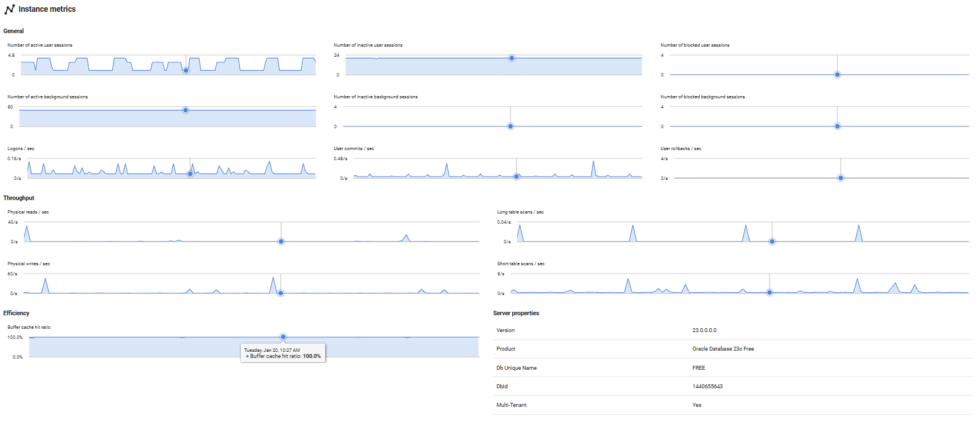Select the Oracle Database 23c Free product value
This screenshot has width=980, height=422.
[x=723, y=349]
